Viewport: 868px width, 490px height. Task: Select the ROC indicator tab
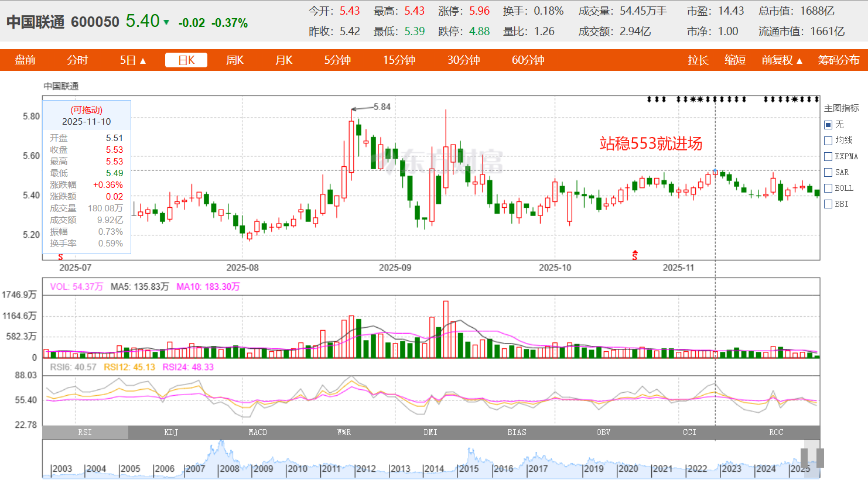pyautogui.click(x=776, y=432)
